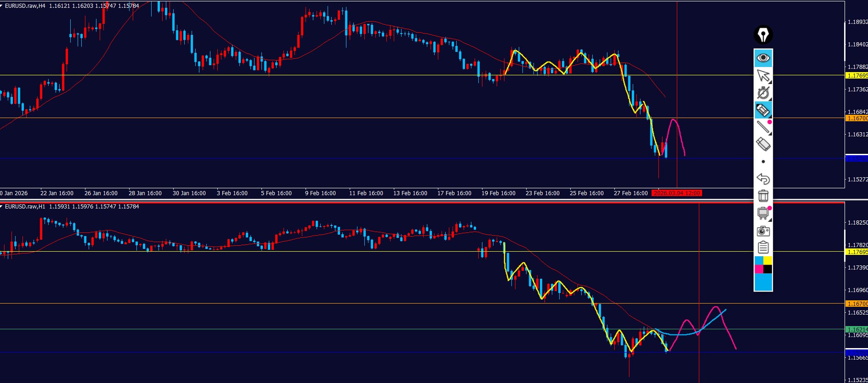Image resolution: width=868 pixels, height=383 pixels.
Task: Click the clipboard icon
Action: pos(763,248)
